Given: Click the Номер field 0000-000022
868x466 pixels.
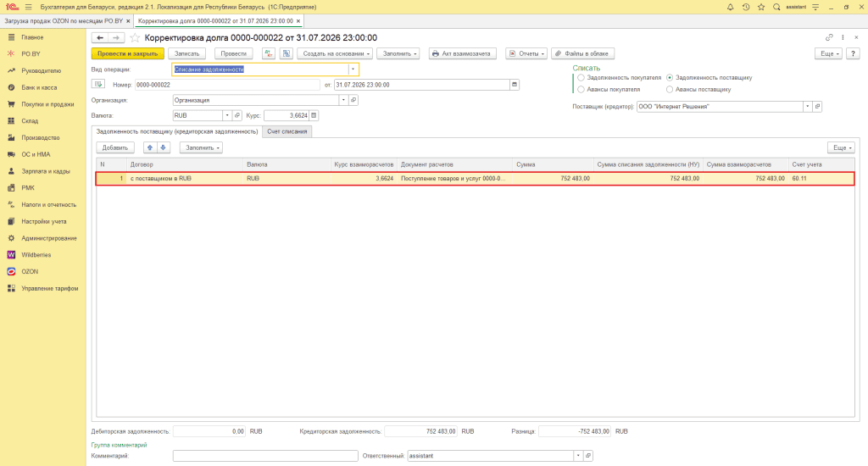Looking at the screenshot, I should point(227,85).
